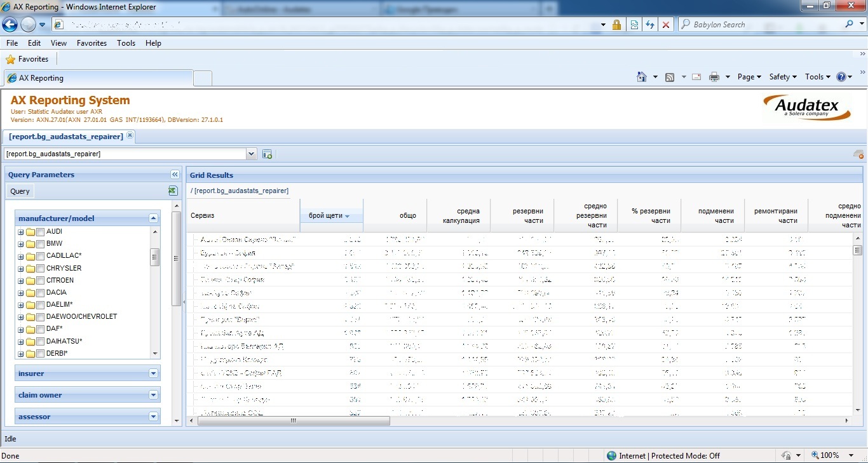The image size is (868, 463).
Task: Click the browser Back button
Action: pos(10,25)
